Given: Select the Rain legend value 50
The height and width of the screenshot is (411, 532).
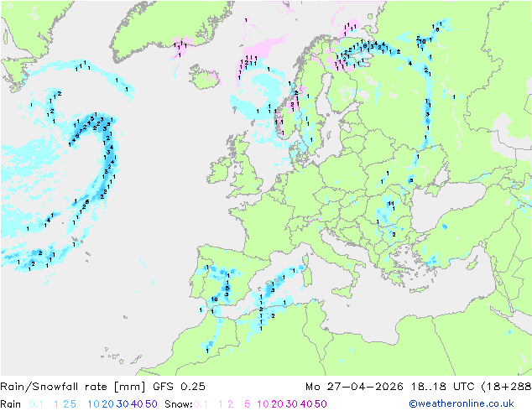Looking at the screenshot, I should [151, 404].
